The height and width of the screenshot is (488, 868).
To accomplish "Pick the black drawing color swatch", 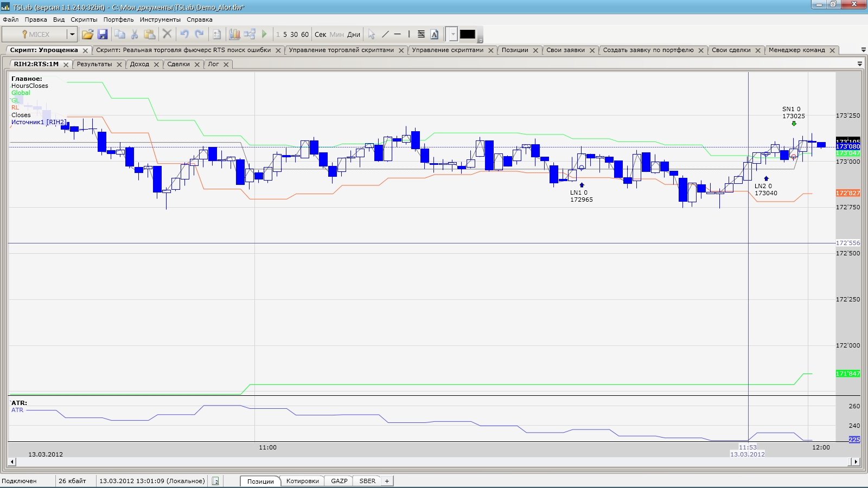I will [x=468, y=34].
